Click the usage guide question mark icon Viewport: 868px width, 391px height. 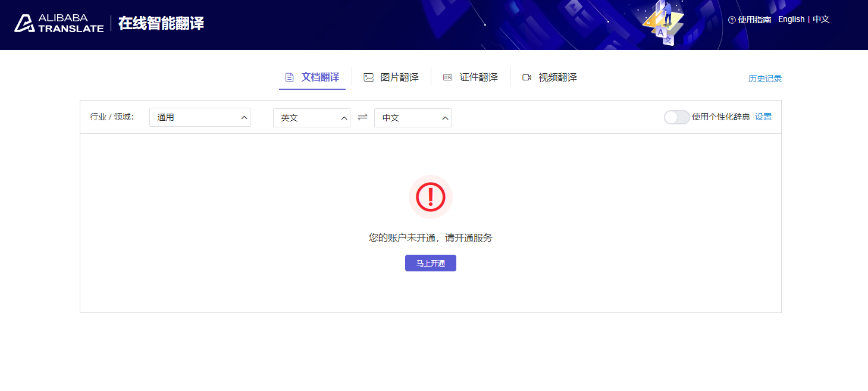(x=732, y=19)
